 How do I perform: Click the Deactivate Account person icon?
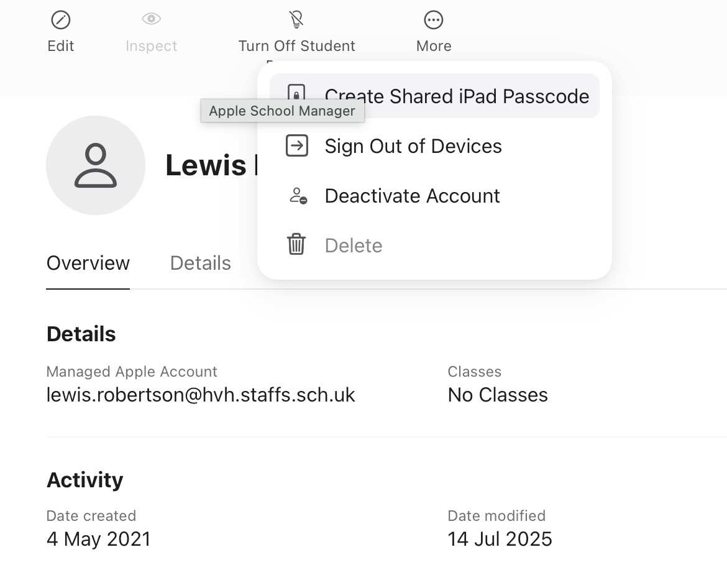click(298, 196)
